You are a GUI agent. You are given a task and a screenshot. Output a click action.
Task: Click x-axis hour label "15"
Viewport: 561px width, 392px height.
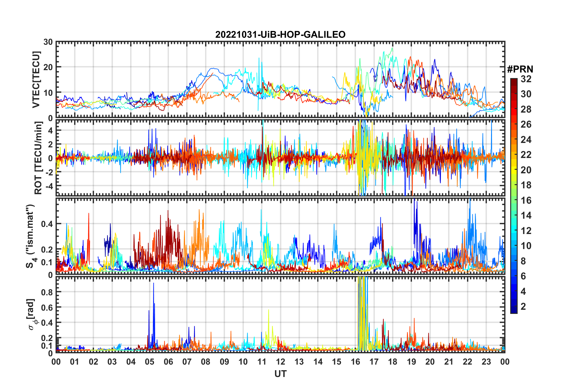click(x=337, y=362)
